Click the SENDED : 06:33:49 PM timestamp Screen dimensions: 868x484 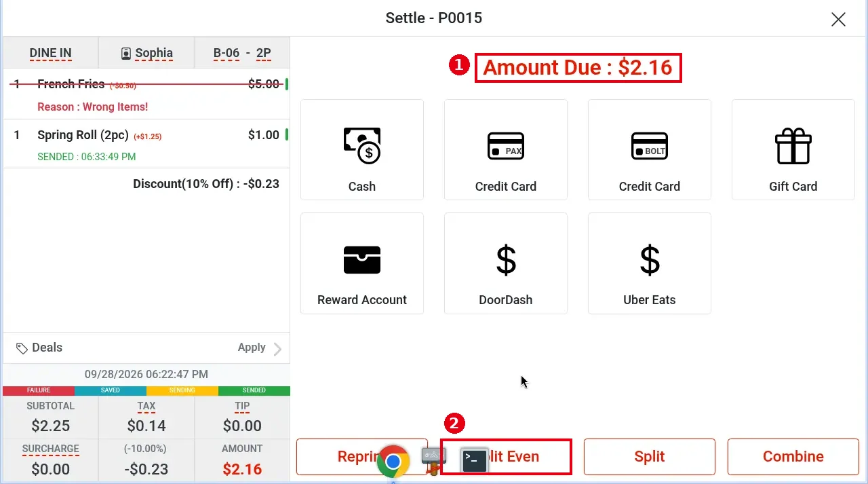click(x=86, y=157)
